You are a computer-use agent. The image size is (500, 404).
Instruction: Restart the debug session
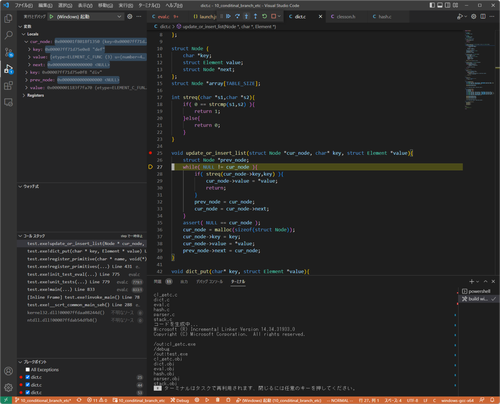tap(264, 16)
